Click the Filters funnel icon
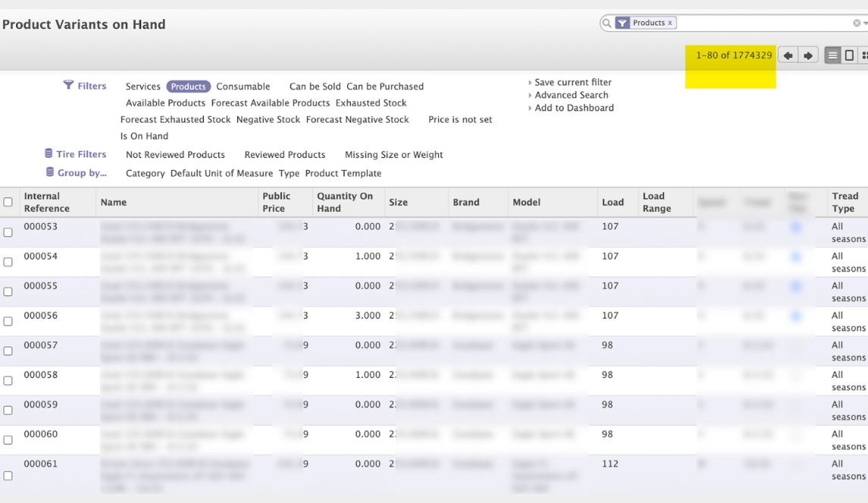 coord(67,86)
